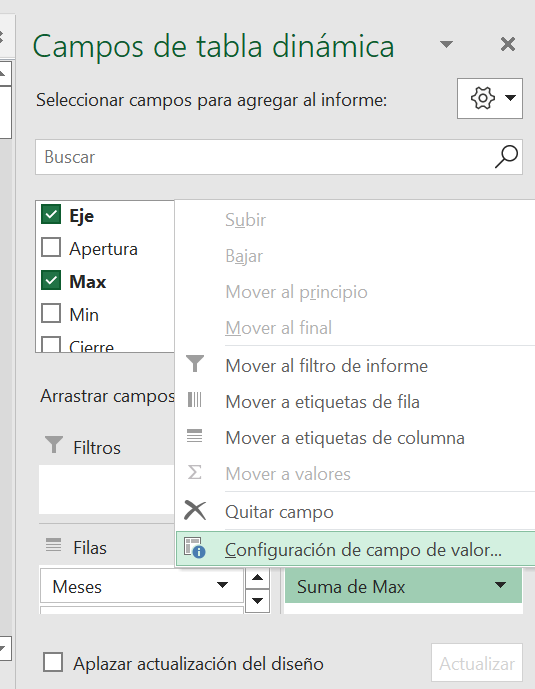Screen dimensions: 535x689
Task: Click the disabled Subir menu entry
Action: coord(354,220)
